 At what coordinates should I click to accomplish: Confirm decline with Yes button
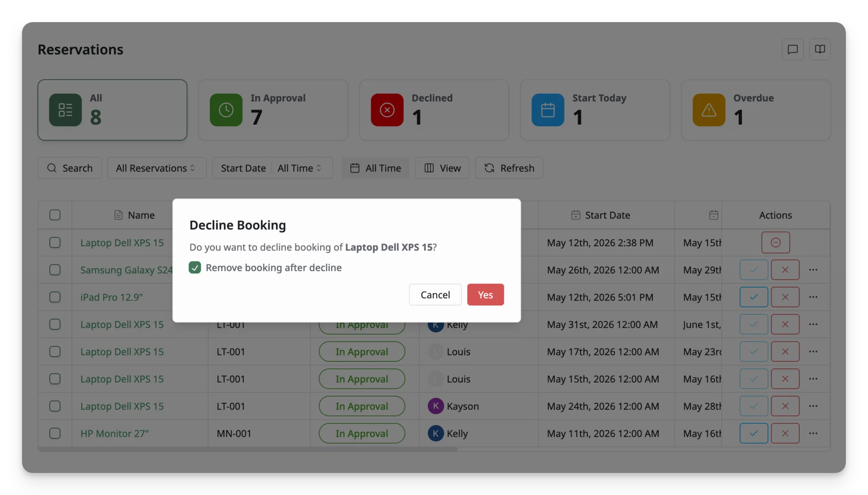(x=485, y=295)
